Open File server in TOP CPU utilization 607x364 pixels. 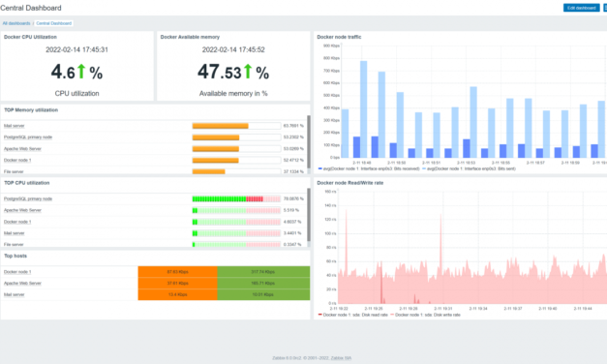[14, 244]
